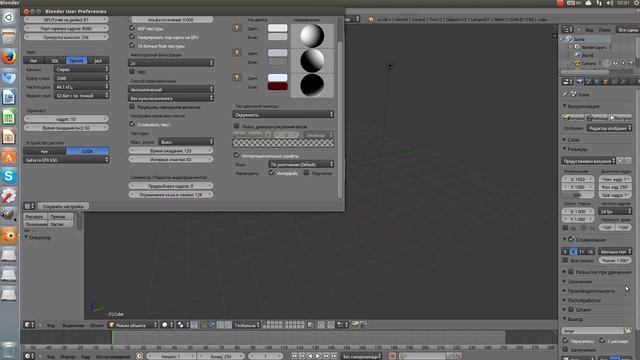The height and width of the screenshot is (360, 640).
Task: Open Firefox from the Ubuntu launcher
Action: click(9, 58)
